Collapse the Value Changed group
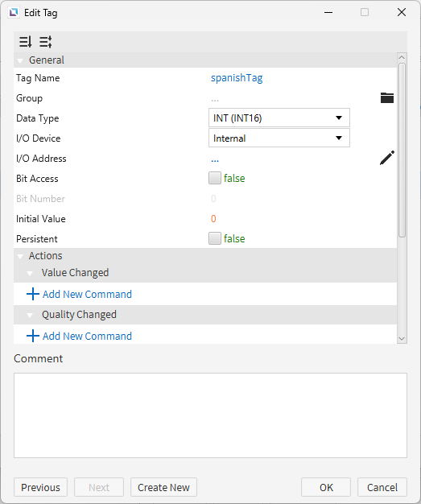The image size is (421, 504). [x=30, y=274]
